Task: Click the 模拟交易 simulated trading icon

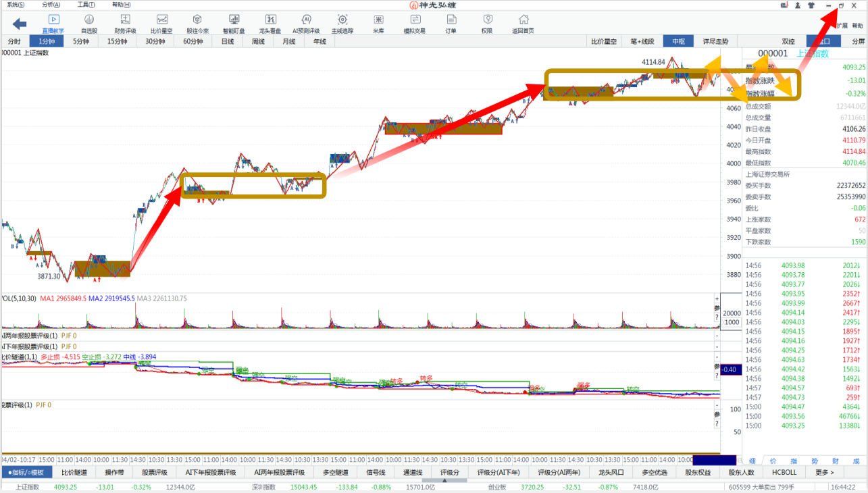Action: pyautogui.click(x=414, y=24)
